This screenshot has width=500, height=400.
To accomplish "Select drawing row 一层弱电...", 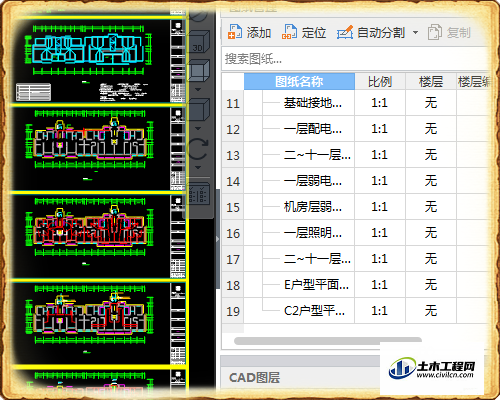I will point(313,181).
